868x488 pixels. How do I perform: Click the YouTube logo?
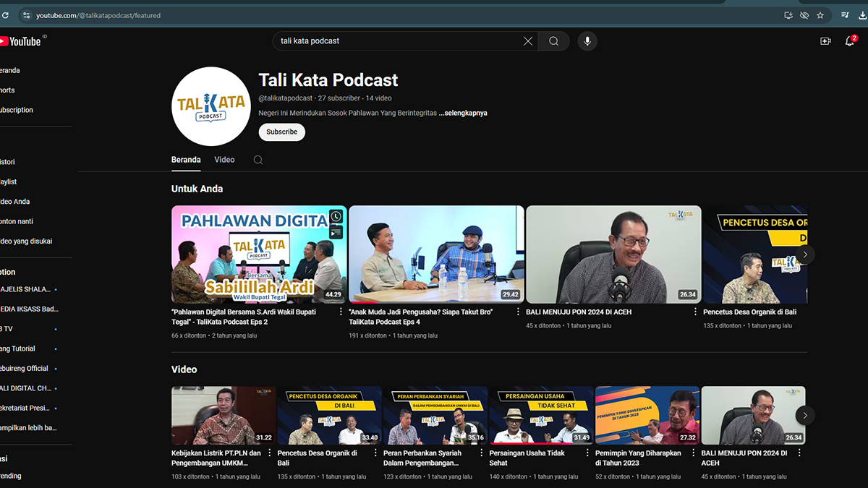pos(22,41)
